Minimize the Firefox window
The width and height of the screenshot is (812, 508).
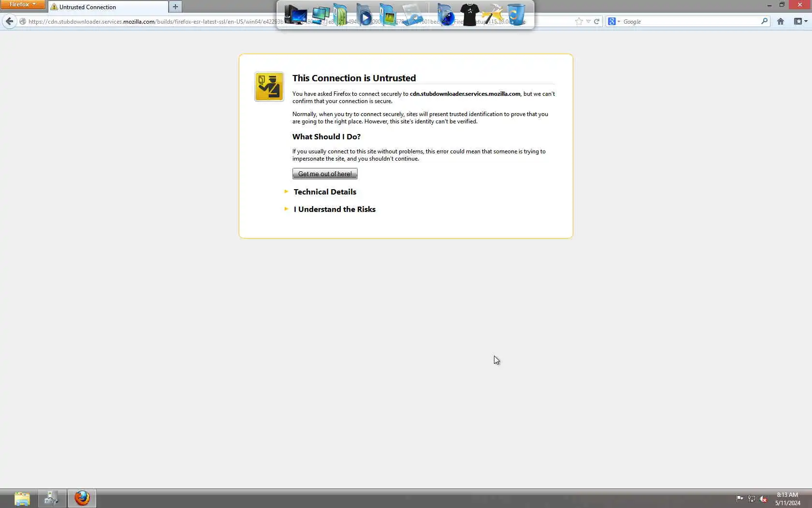[769, 5]
